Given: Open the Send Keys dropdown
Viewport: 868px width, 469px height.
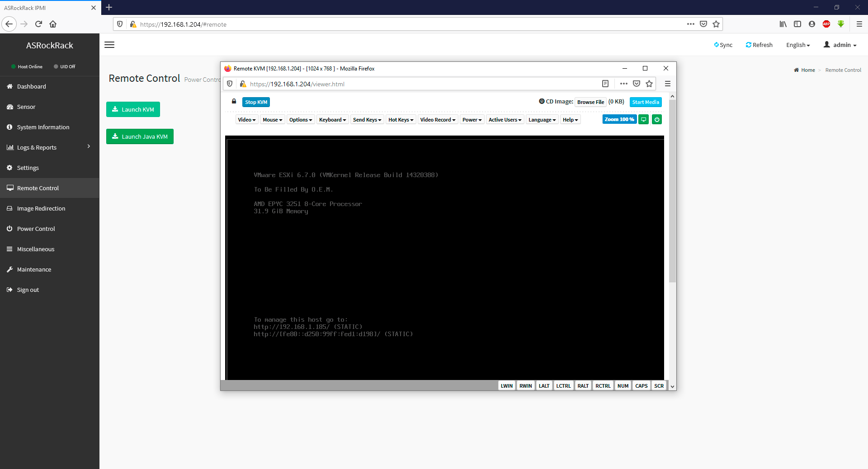Looking at the screenshot, I should tap(367, 120).
